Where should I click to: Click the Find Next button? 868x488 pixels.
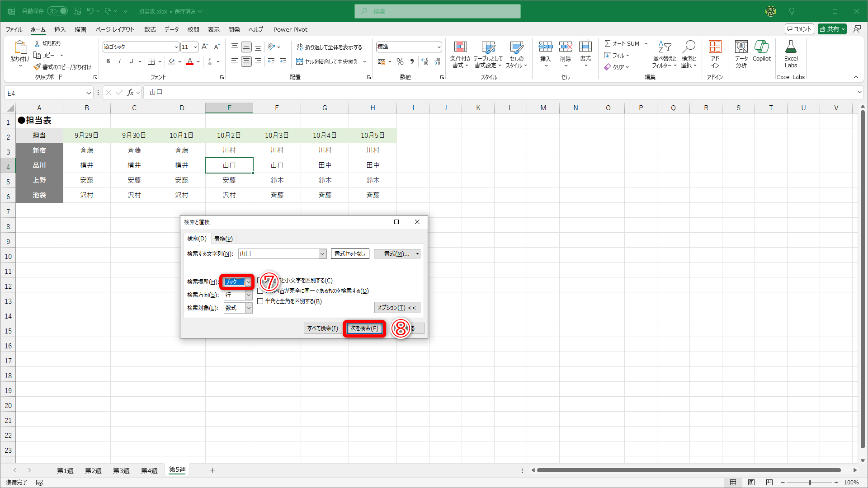(364, 328)
